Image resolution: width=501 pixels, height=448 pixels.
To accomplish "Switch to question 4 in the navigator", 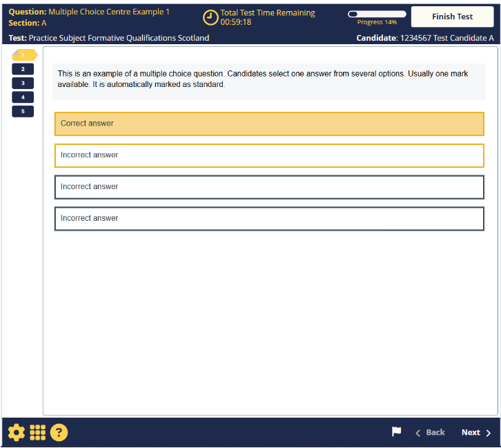I will click(23, 97).
